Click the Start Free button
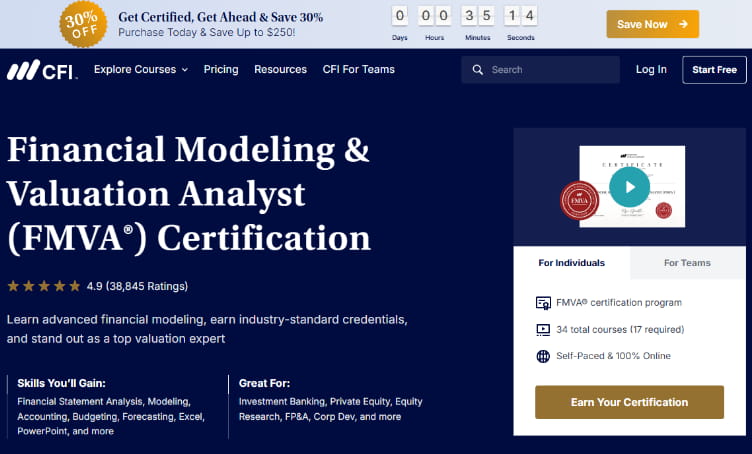This screenshot has width=752, height=454. click(714, 70)
